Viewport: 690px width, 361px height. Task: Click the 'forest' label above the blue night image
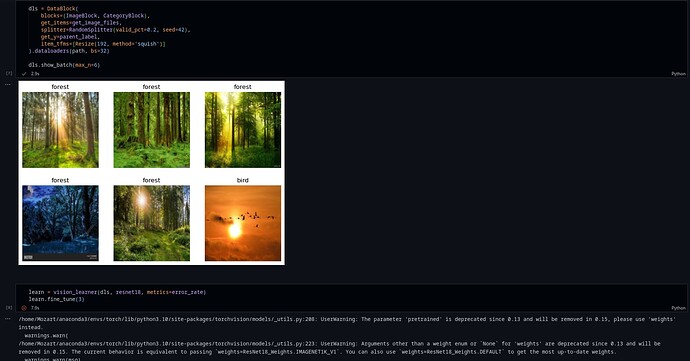coord(60,180)
